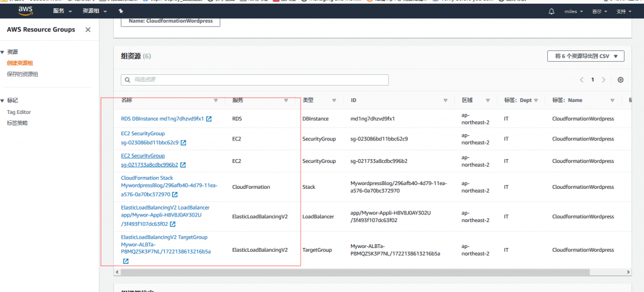Open external link icon for CloudFormation Stack

coord(175,194)
